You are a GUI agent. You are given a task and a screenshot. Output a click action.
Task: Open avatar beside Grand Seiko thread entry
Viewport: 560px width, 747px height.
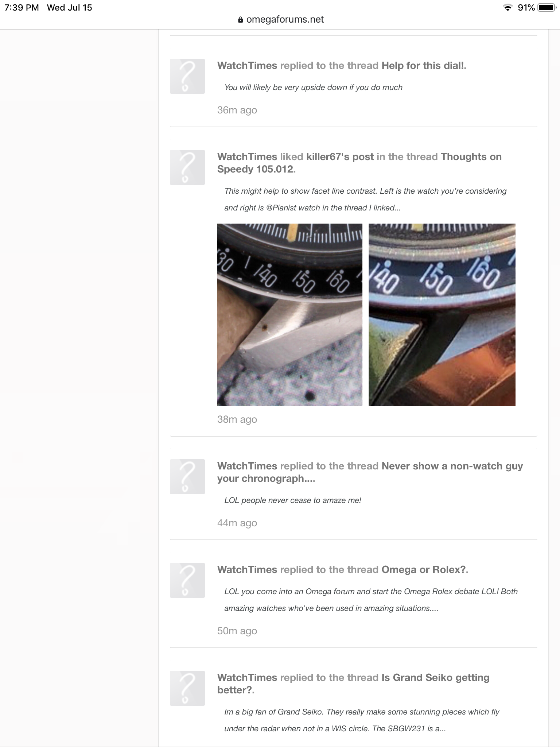pyautogui.click(x=187, y=688)
